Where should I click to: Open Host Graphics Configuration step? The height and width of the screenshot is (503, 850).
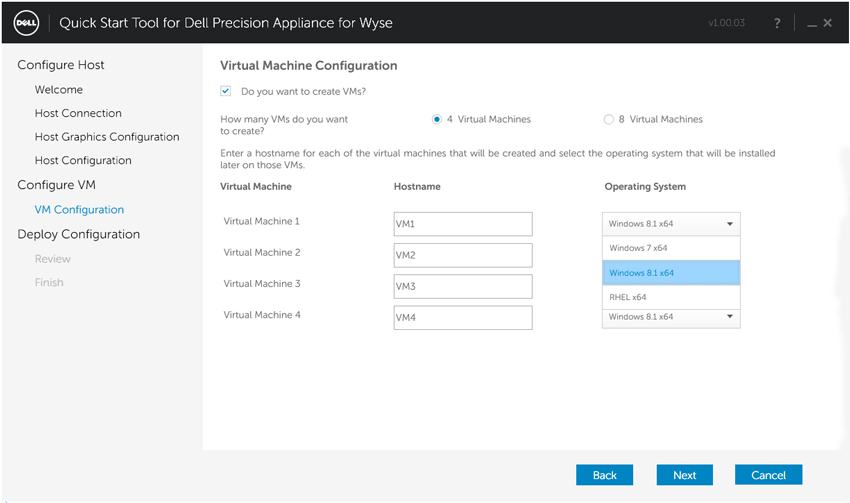(107, 137)
